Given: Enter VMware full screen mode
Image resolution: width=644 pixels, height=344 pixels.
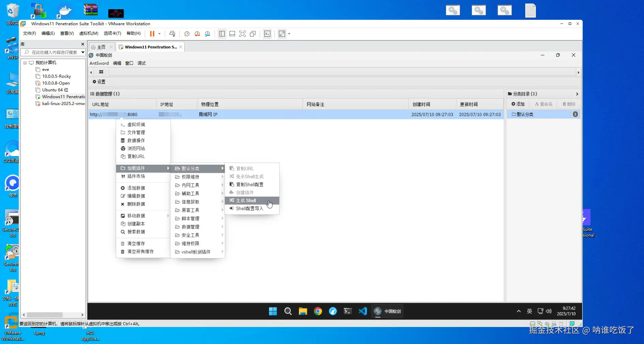Looking at the screenshot, I should pos(242,34).
